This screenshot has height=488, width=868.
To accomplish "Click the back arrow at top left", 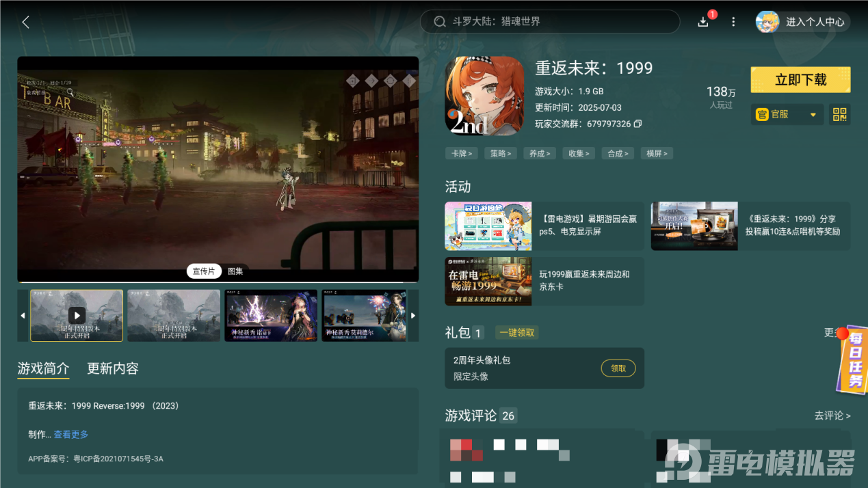I will [x=25, y=21].
